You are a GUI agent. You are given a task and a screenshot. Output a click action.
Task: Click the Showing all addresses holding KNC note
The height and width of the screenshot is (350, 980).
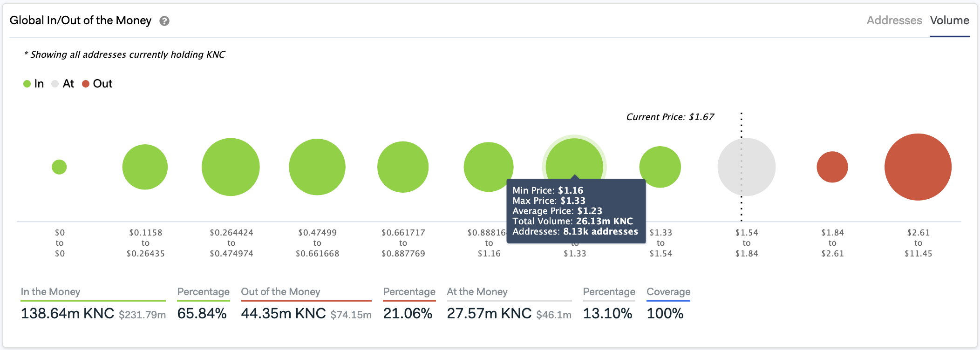[x=125, y=54]
